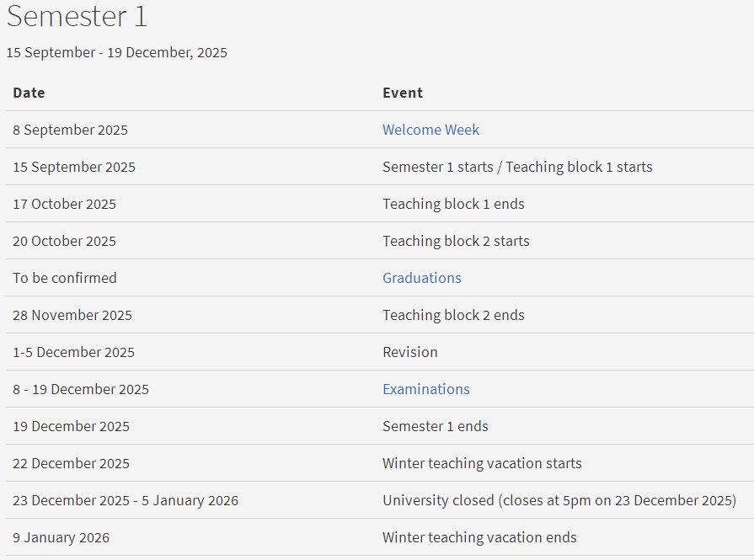Select the Semester 1 heading
This screenshot has width=754, height=560.
pyautogui.click(x=77, y=16)
